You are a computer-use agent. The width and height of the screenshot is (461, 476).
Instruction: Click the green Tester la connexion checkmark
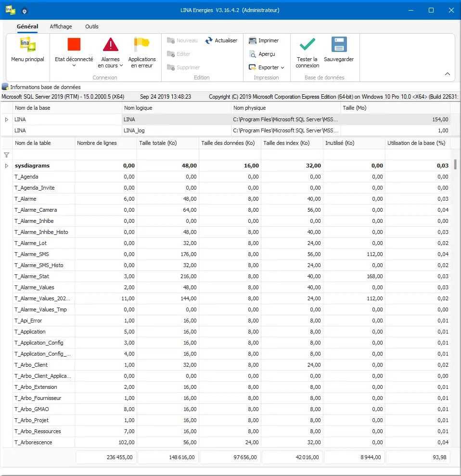pyautogui.click(x=307, y=44)
